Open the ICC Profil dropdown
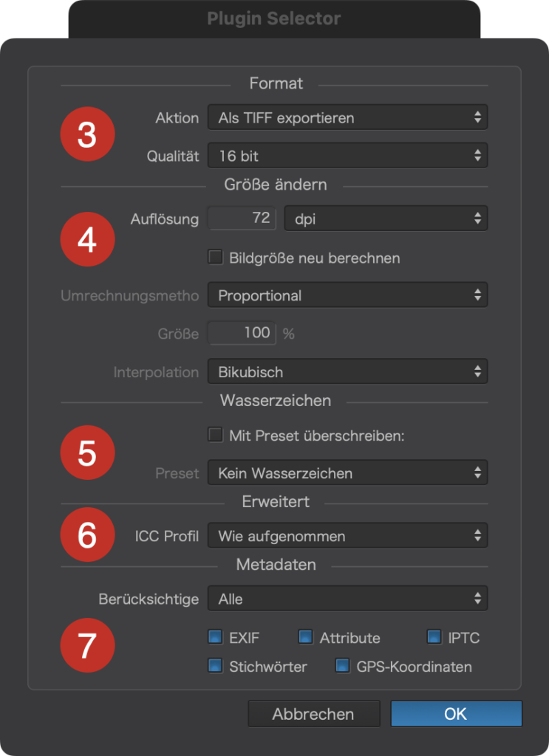This screenshot has height=756, width=549. pyautogui.click(x=347, y=535)
